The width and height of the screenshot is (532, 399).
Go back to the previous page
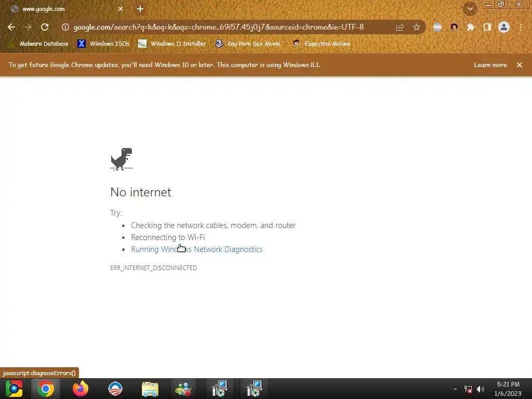(11, 27)
